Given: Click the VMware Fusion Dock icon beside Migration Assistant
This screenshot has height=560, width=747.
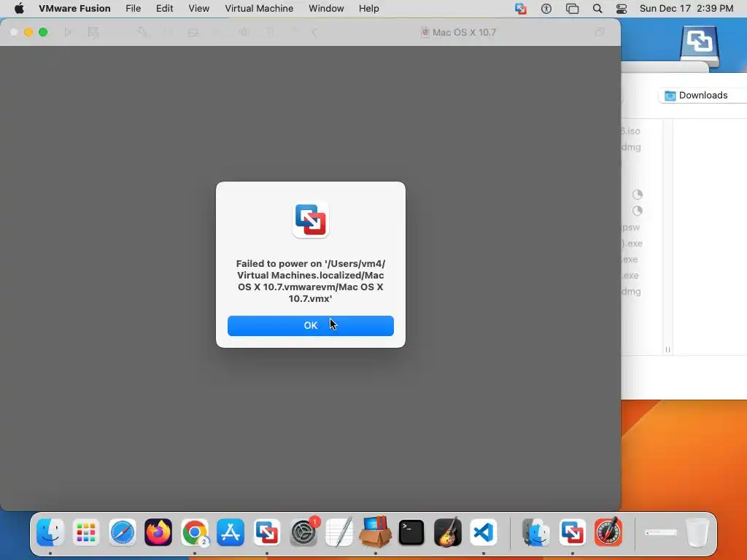Looking at the screenshot, I should [x=572, y=532].
